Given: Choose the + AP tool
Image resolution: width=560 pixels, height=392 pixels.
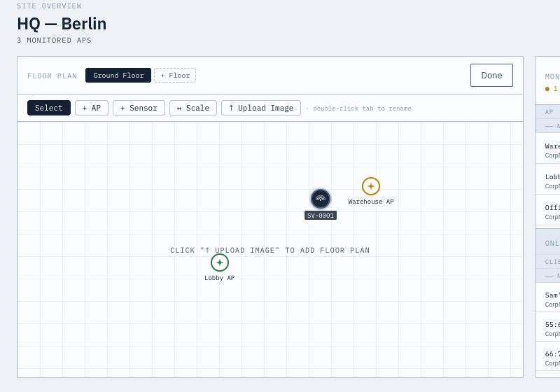Looking at the screenshot, I should [x=92, y=108].
